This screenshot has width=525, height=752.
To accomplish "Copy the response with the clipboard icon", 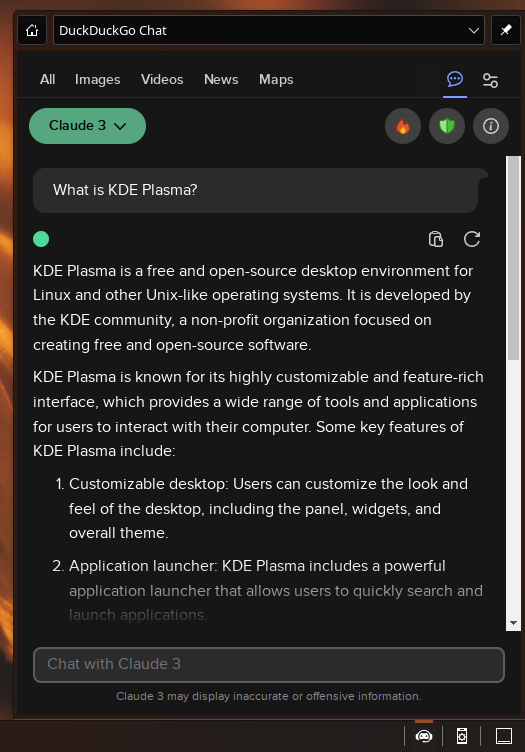I will [x=436, y=239].
